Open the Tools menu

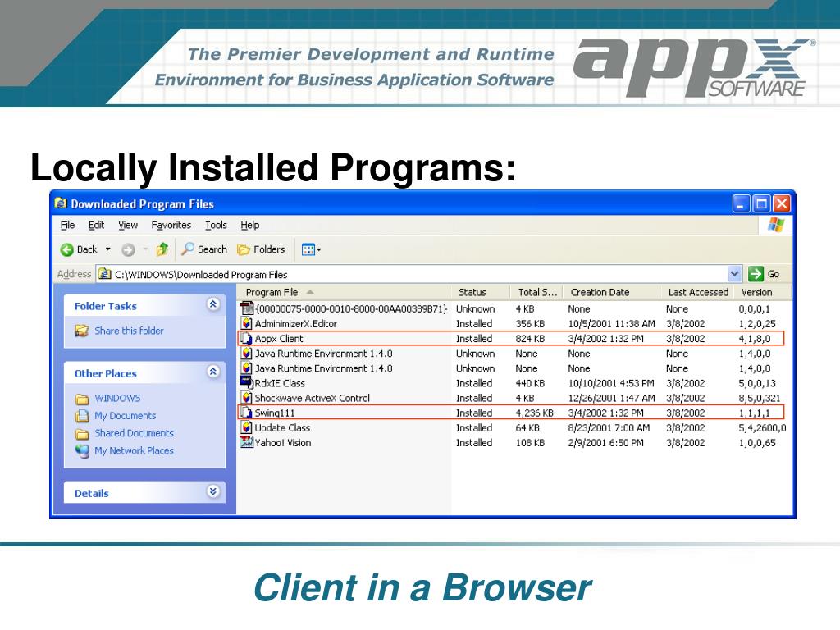(x=216, y=225)
